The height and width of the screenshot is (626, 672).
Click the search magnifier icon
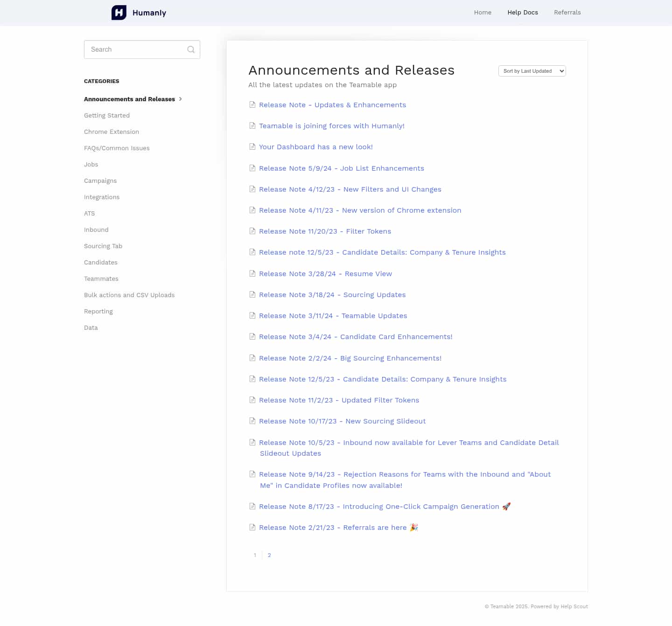tap(191, 49)
